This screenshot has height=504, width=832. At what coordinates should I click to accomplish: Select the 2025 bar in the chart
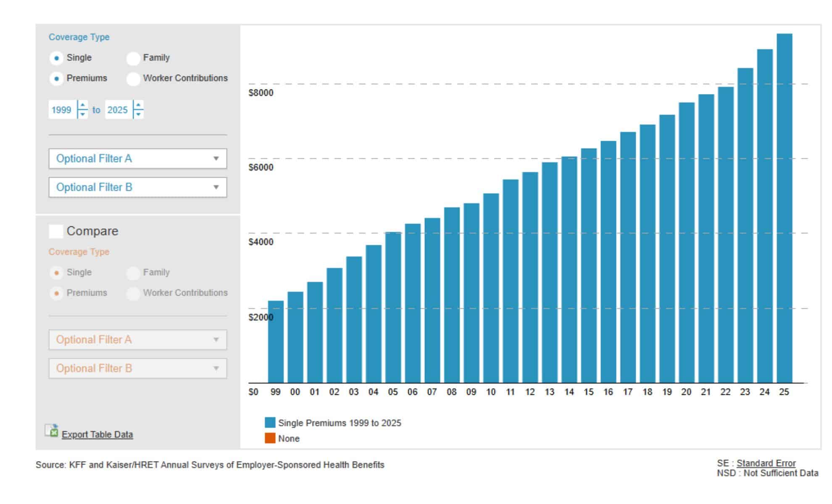pyautogui.click(x=785, y=208)
